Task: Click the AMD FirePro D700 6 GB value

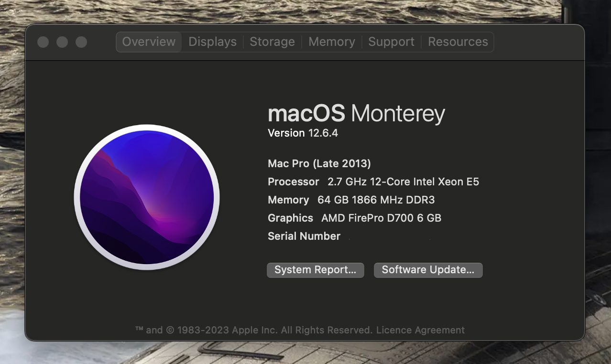Action: point(381,218)
